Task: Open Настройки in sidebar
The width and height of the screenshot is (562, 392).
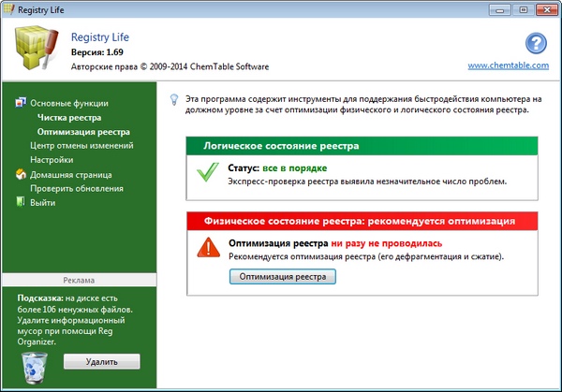Action: tap(52, 160)
